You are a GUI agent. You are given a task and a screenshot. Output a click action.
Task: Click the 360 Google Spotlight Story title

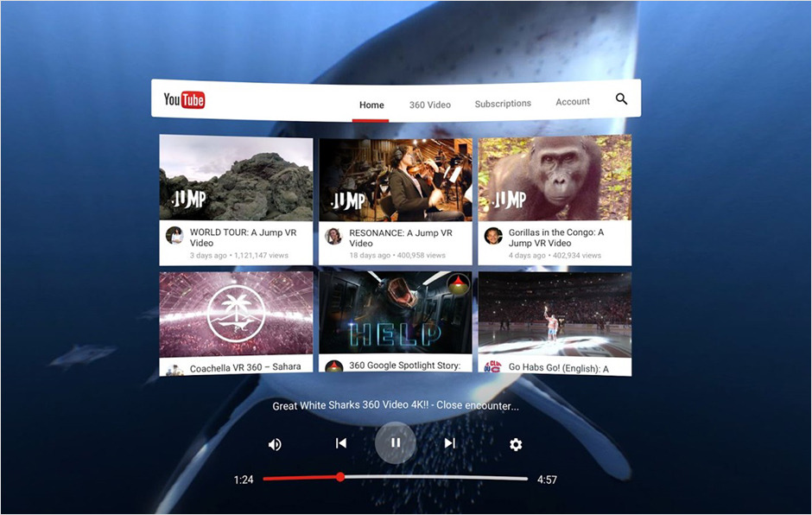tap(404, 366)
